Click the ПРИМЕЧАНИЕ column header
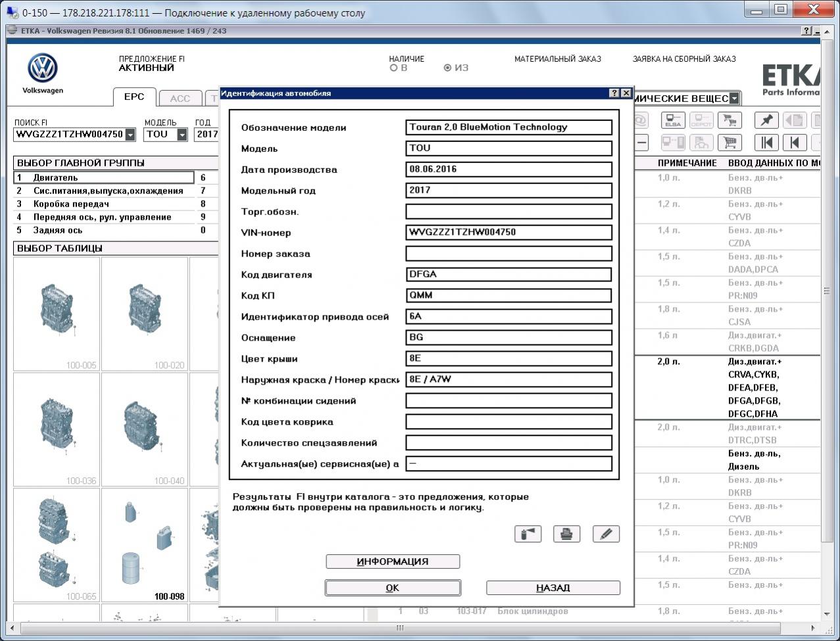Image resolution: width=840 pixels, height=641 pixels. (x=687, y=163)
